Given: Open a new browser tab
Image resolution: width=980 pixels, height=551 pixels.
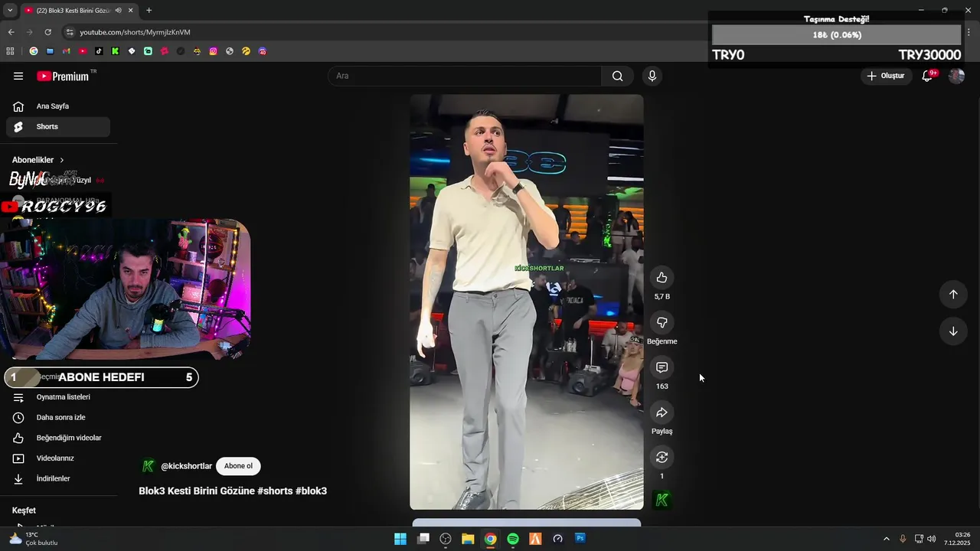Looking at the screenshot, I should (x=149, y=11).
